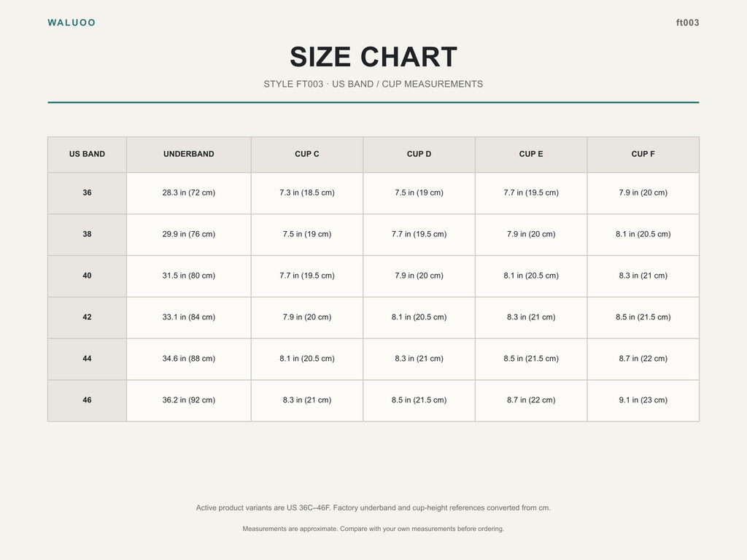This screenshot has height=560, width=747.
Task: Select the Measurements are approximate disclaimer
Action: click(x=373, y=529)
